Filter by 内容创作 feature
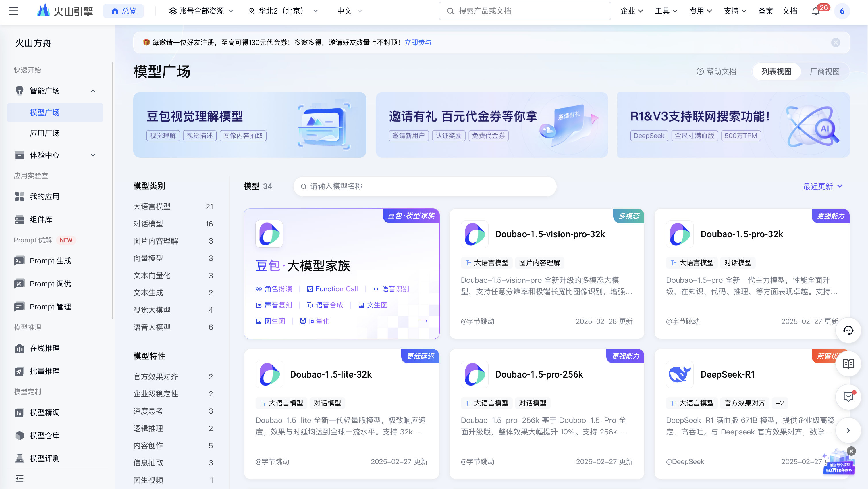 173,446
